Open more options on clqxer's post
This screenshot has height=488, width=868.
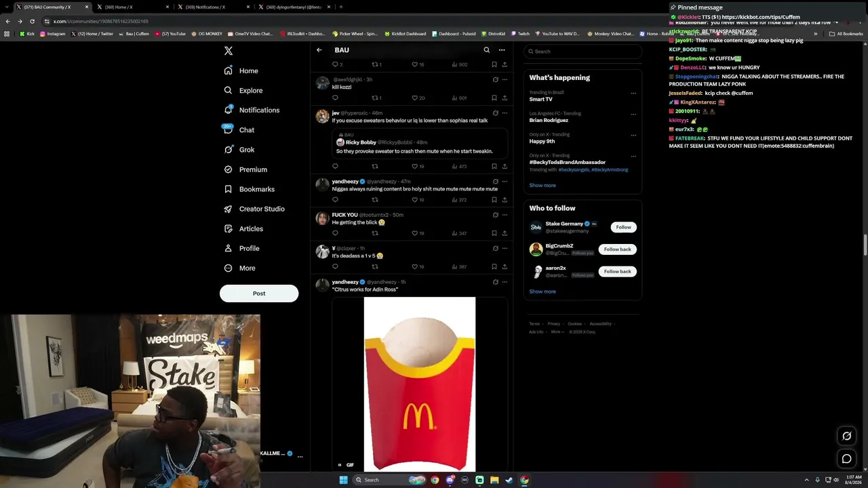(505, 248)
